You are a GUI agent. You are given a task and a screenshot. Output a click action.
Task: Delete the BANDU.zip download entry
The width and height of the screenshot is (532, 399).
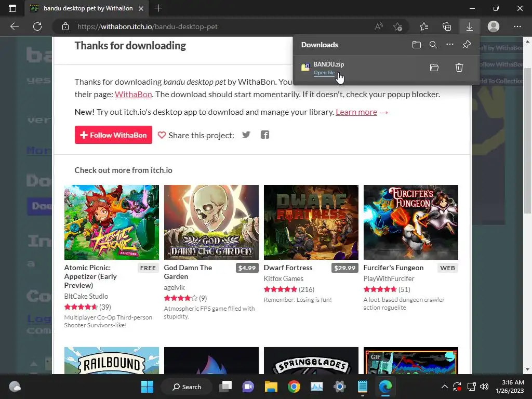459,68
